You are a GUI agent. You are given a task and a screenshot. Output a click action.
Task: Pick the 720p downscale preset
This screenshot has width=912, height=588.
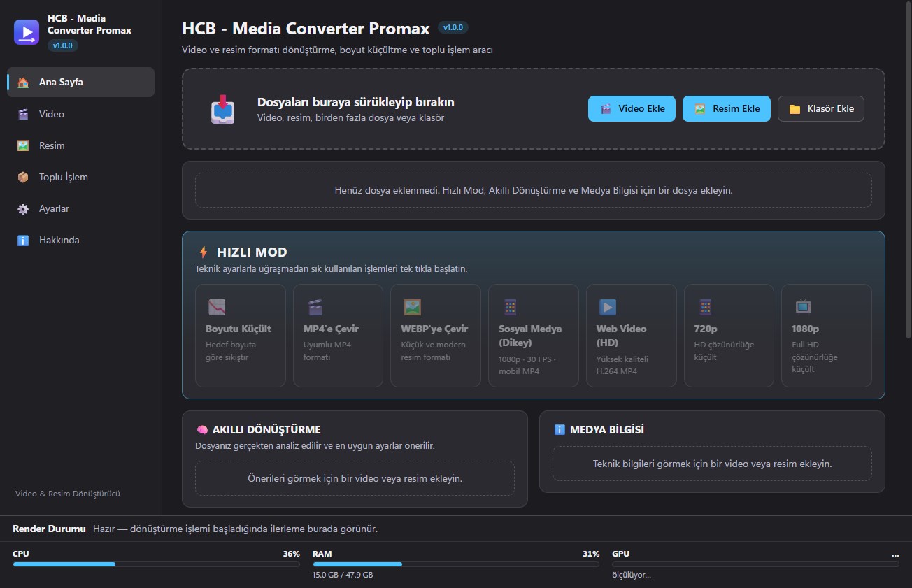(x=729, y=336)
